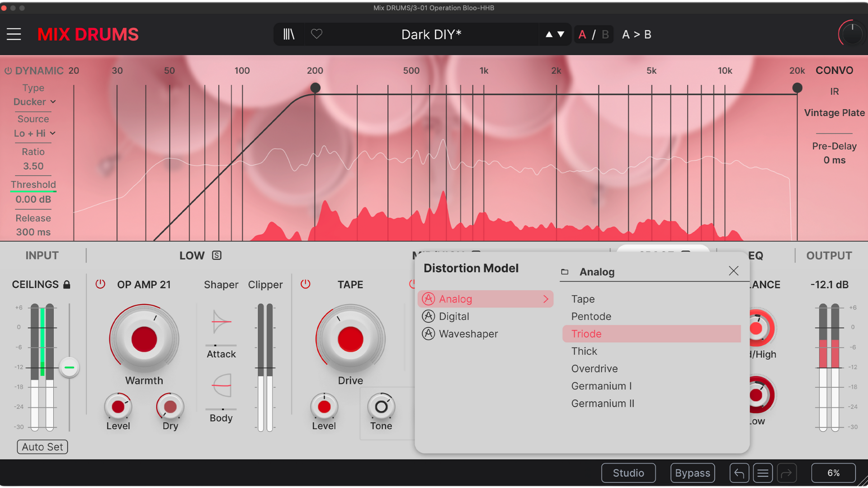Solo the LOW band
Screen dimensions: 868x488
point(217,255)
